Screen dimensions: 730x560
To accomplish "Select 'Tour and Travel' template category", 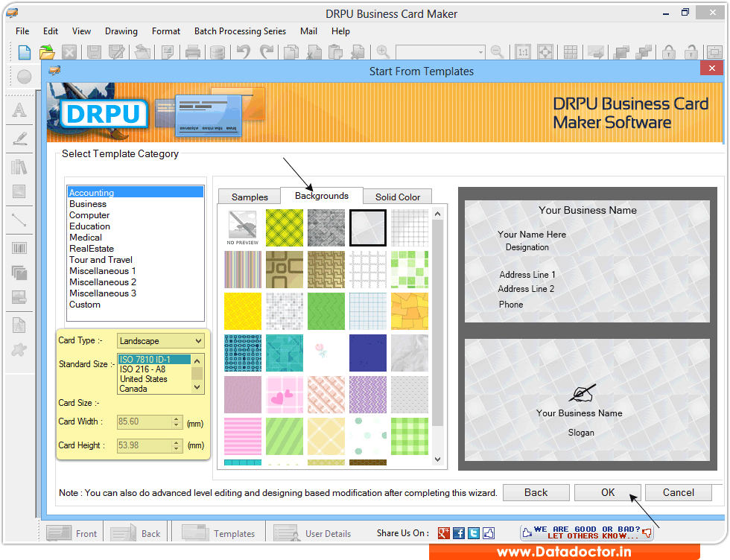I will (101, 260).
